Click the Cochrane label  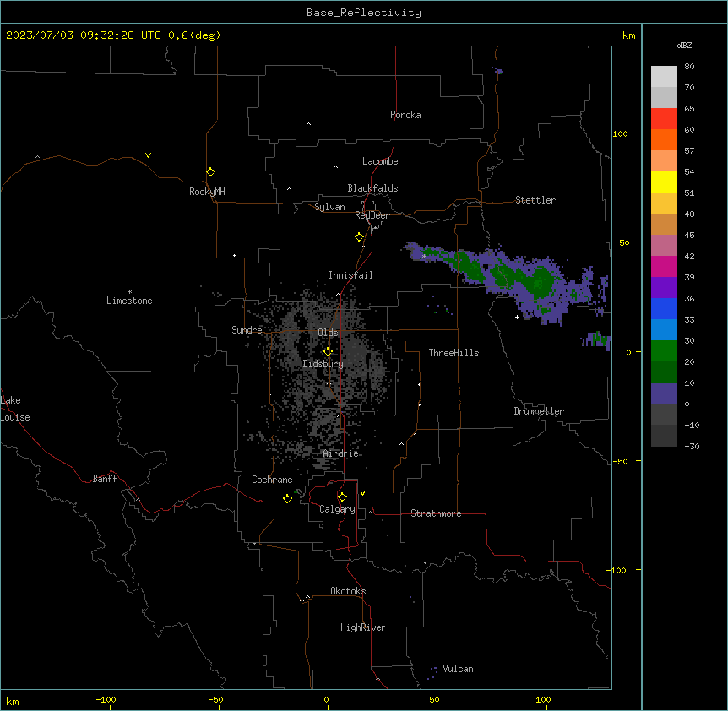[272, 480]
